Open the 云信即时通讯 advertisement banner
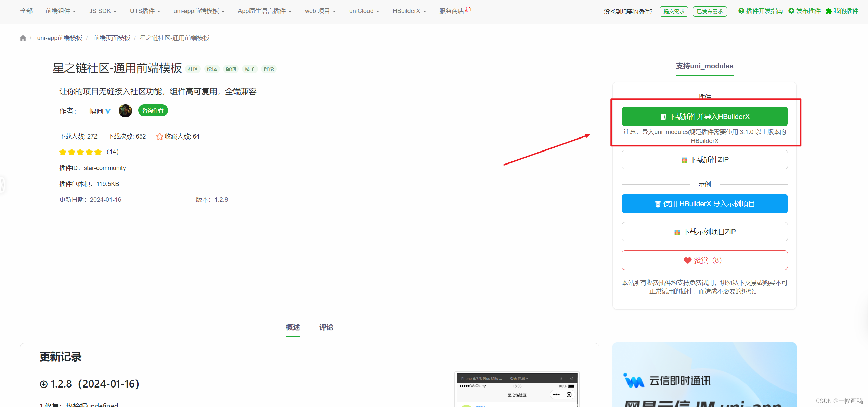The height and width of the screenshot is (407, 868). pos(704,375)
